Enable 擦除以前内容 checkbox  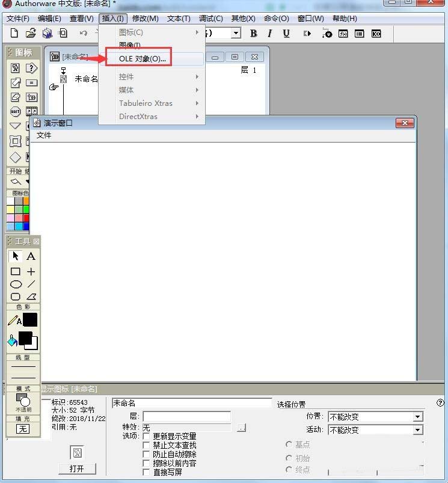coord(146,463)
